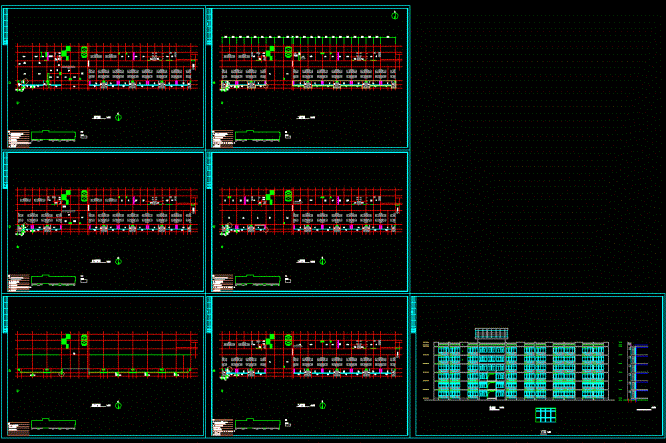This screenshot has width=666, height=443.
Task: Pick the section title label right of elevation
Action: (646, 409)
